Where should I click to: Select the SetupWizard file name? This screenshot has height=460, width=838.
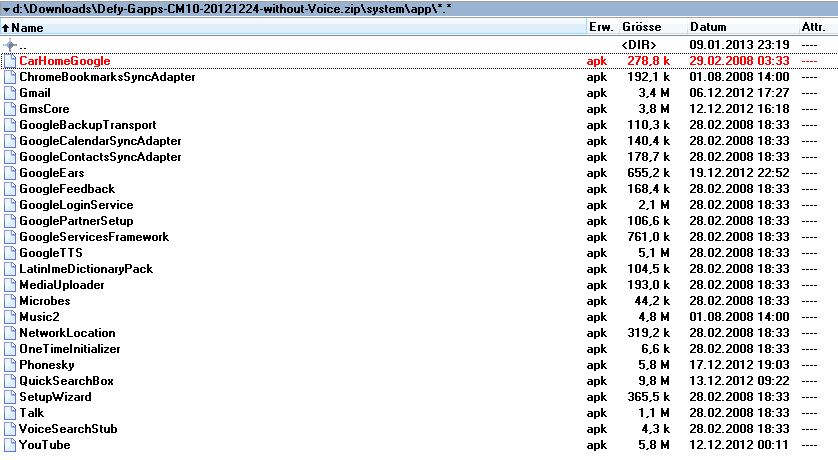pos(56,397)
